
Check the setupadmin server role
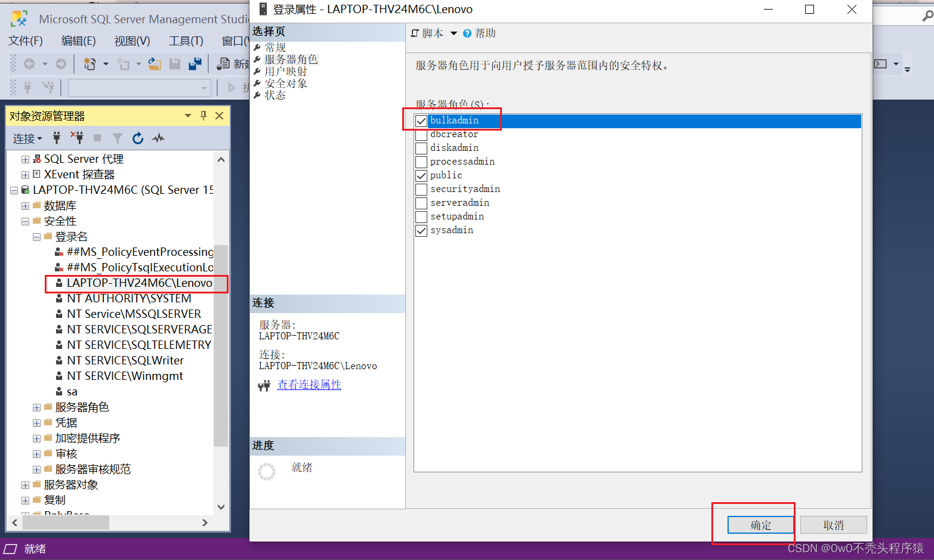[421, 217]
